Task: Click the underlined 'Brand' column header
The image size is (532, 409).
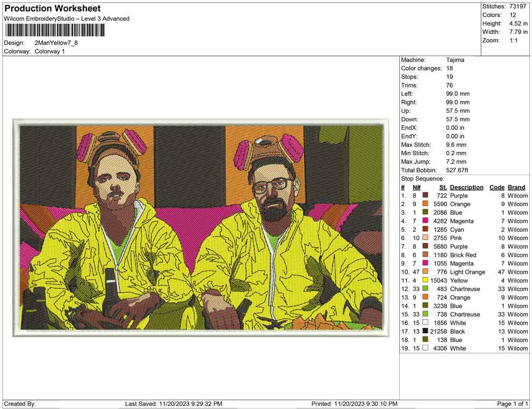Action: (516, 187)
